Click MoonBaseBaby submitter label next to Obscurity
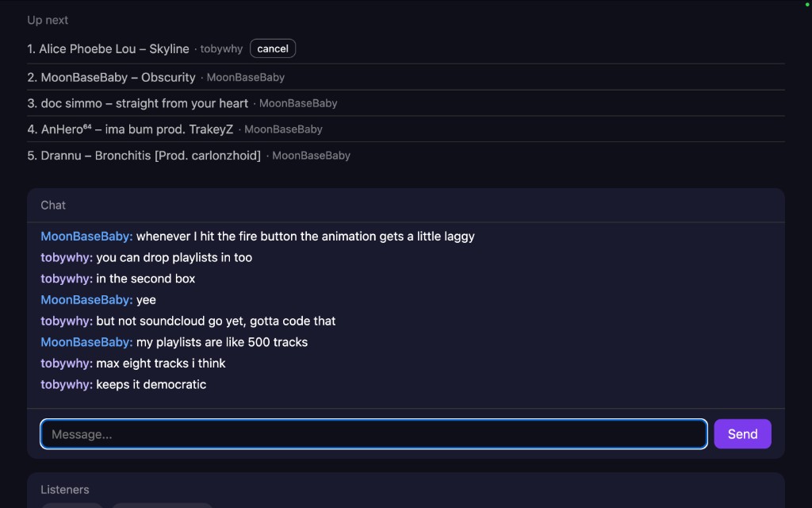812x508 pixels. tap(245, 78)
